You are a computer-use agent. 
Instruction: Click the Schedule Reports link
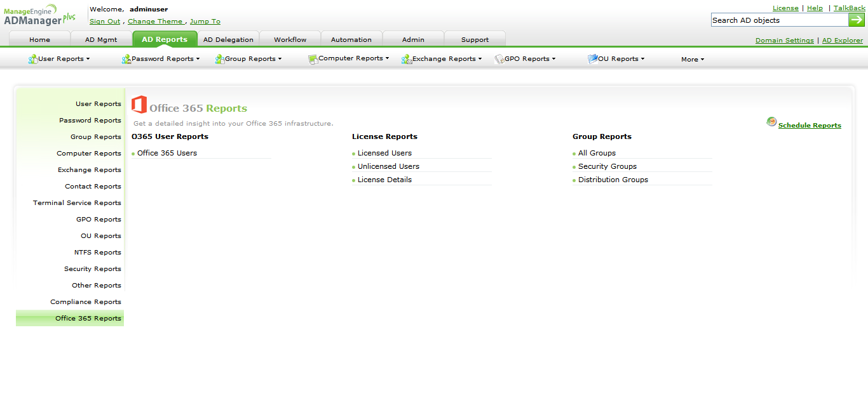pos(810,126)
